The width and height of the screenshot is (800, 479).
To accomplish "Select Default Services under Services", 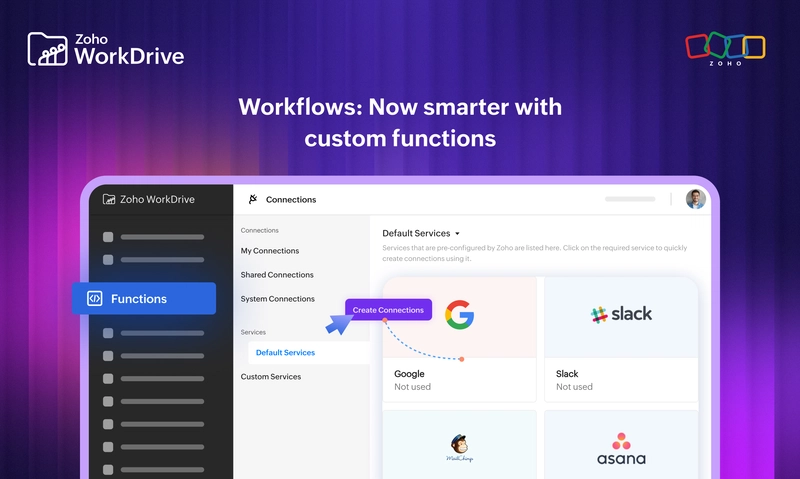I will point(285,353).
